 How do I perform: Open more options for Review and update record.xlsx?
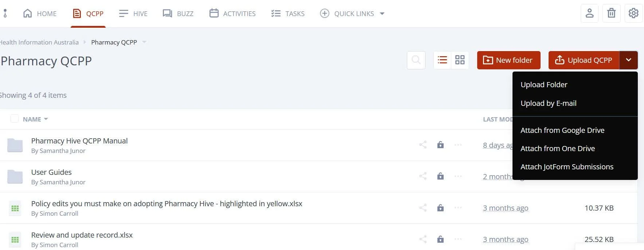(x=458, y=239)
